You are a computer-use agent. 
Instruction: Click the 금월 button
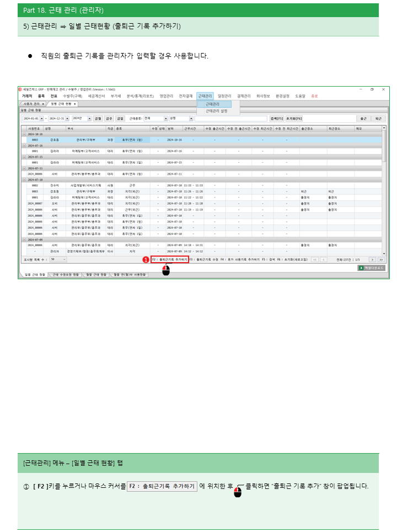[98, 119]
